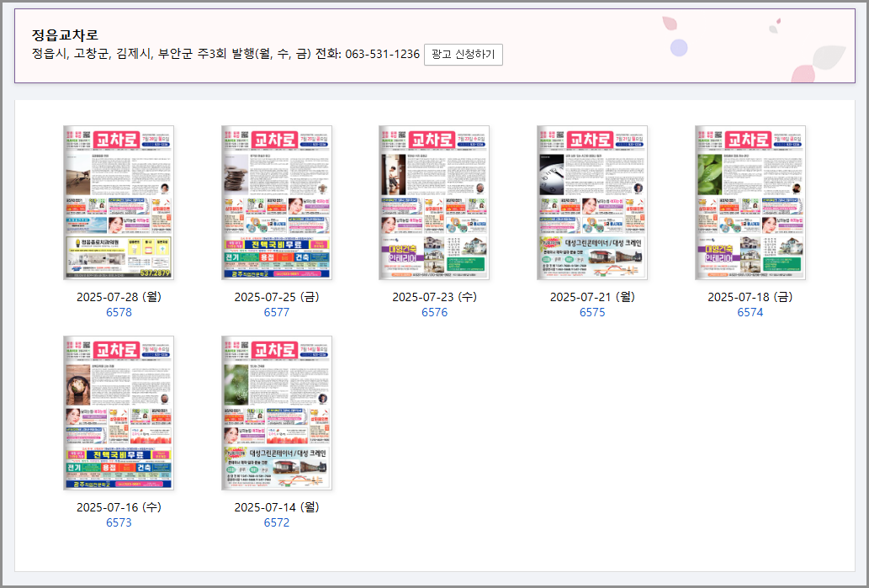This screenshot has height=588, width=869.
Task: Go to issue 6574 link
Action: (x=750, y=312)
